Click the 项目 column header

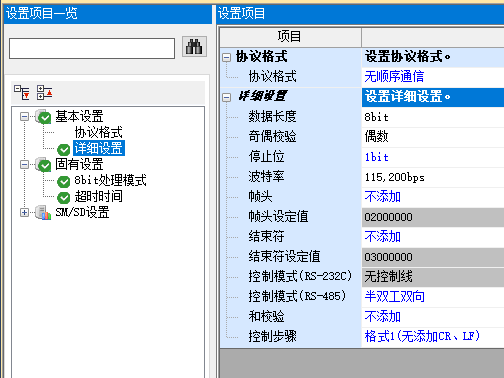[x=290, y=37]
